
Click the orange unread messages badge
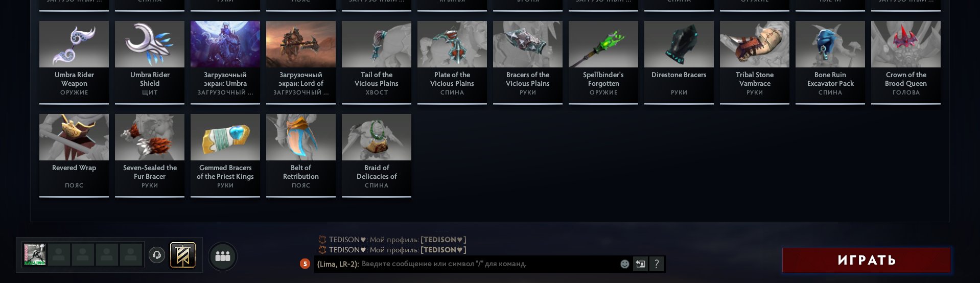coord(305,264)
